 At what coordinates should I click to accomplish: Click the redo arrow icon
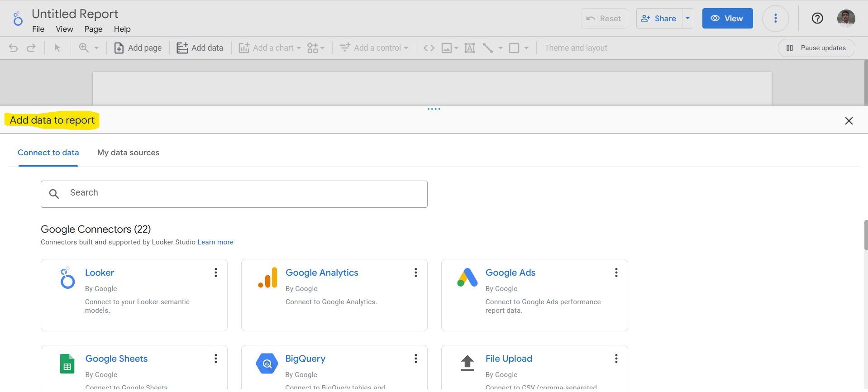click(31, 48)
